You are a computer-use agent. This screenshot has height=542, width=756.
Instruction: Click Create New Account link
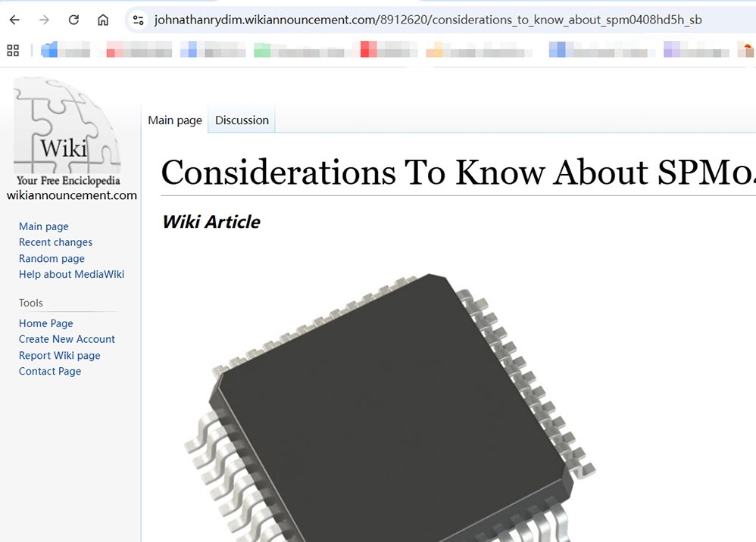[x=67, y=339]
